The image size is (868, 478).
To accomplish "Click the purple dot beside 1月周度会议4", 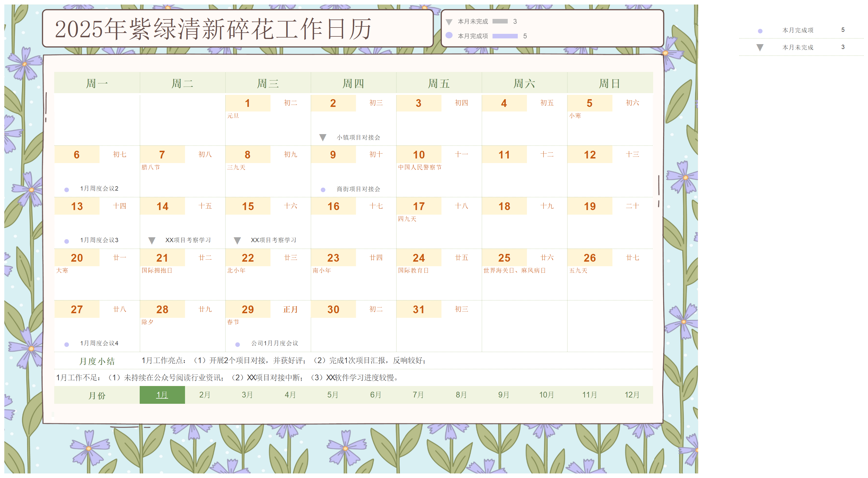I will coord(67,344).
